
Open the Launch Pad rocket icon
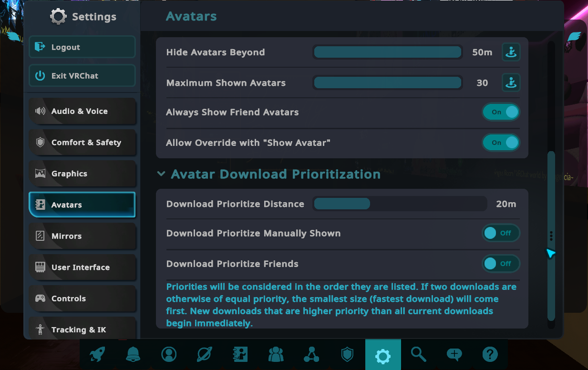point(97,354)
